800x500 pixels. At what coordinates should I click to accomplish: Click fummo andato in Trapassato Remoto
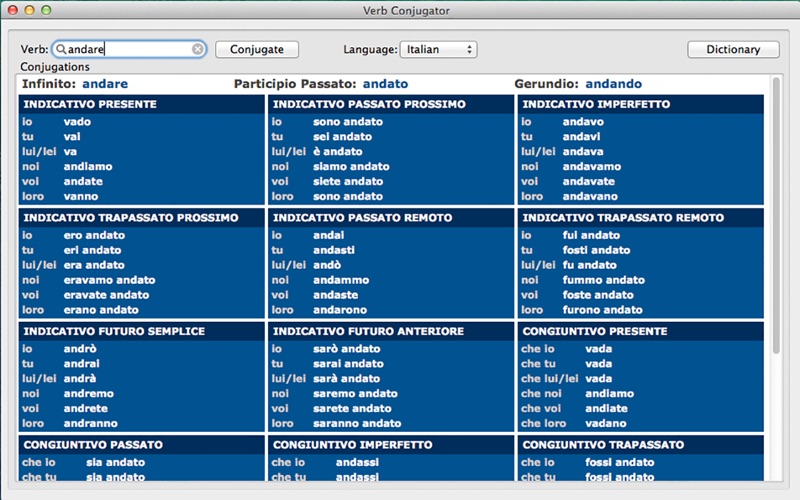pyautogui.click(x=604, y=280)
